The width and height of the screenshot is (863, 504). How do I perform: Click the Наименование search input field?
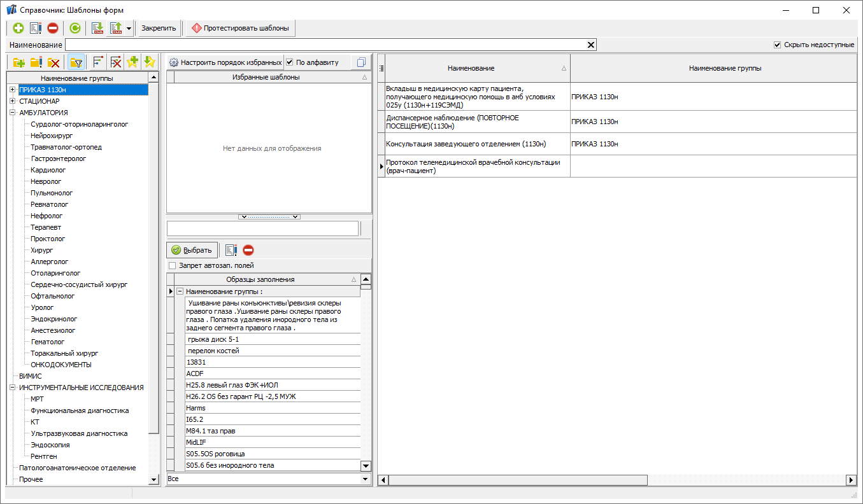325,45
